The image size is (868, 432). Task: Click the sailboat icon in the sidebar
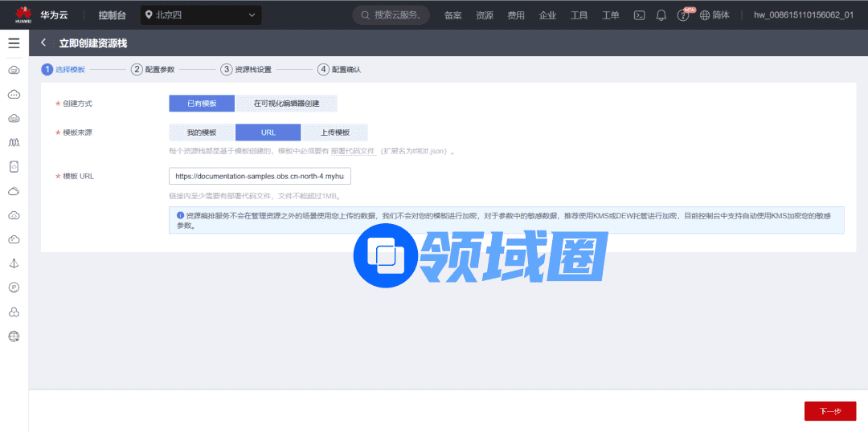[x=14, y=263]
